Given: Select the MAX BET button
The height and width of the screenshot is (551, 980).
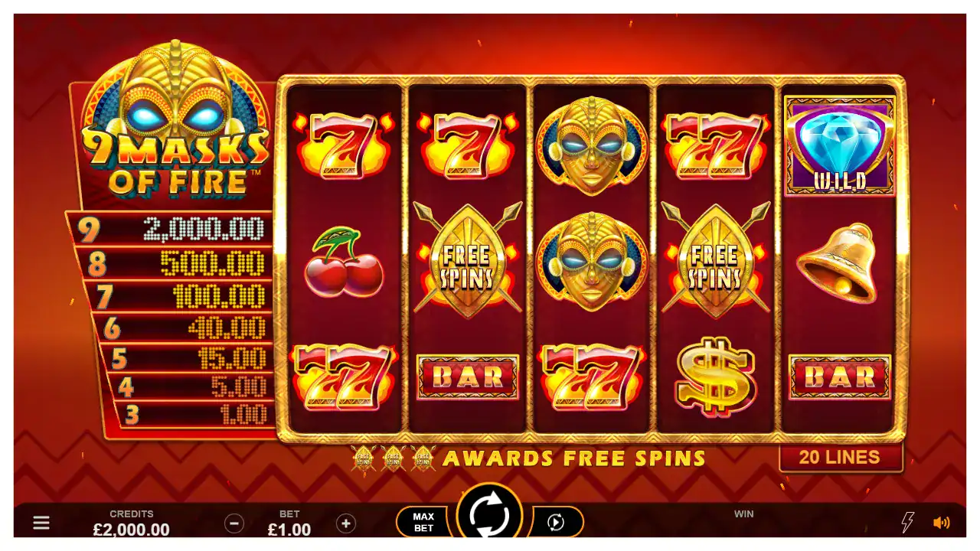Looking at the screenshot, I should tap(423, 522).
